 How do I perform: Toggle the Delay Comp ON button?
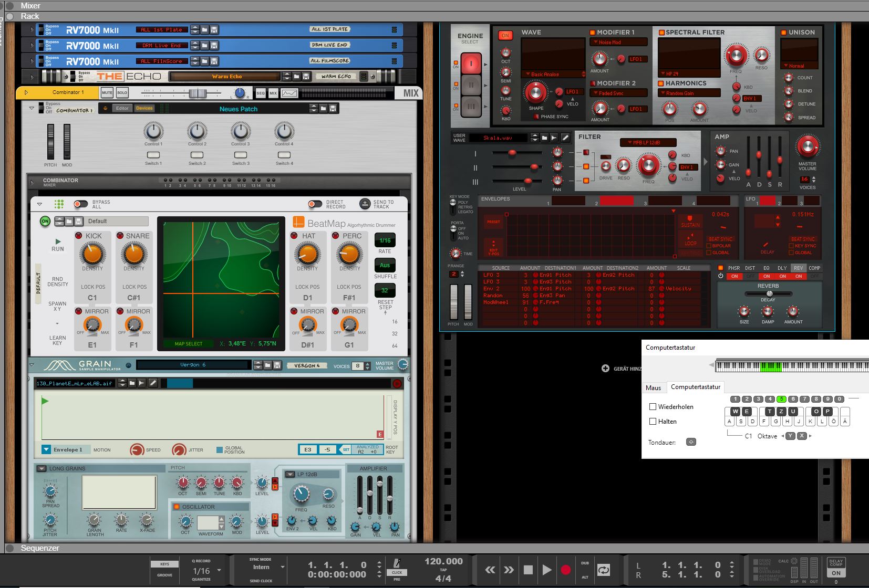click(x=836, y=573)
